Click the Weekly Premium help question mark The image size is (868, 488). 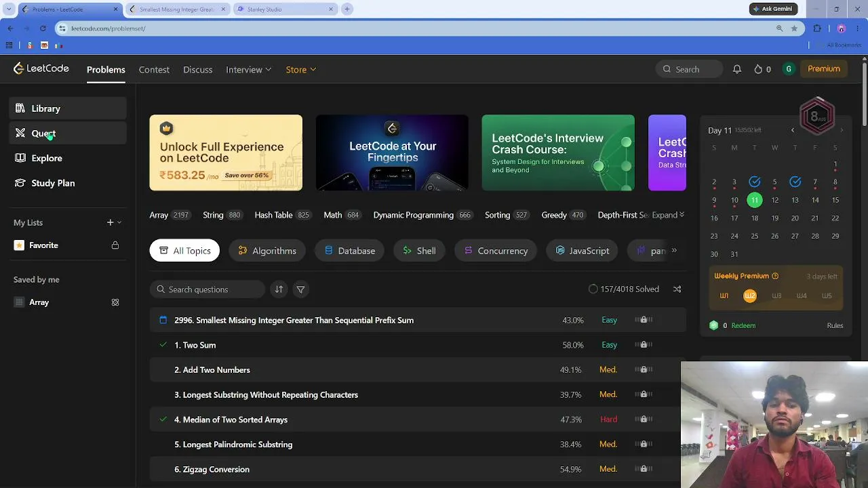775,276
